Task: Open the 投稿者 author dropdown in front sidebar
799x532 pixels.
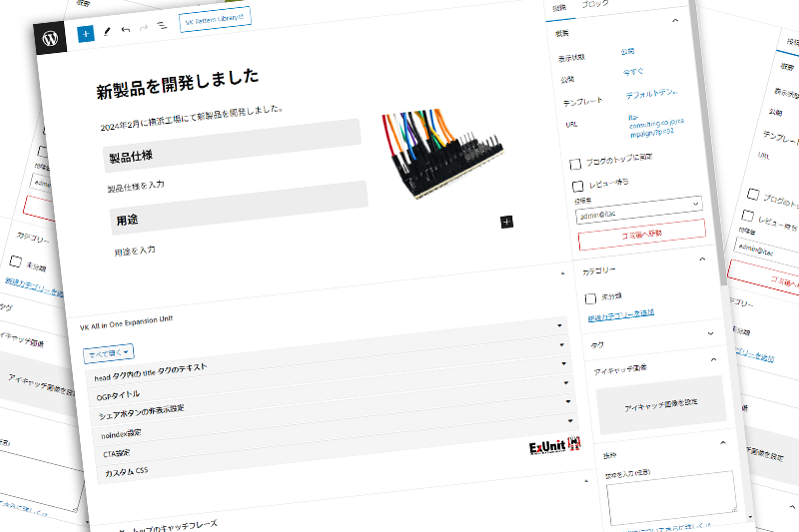Action: pos(639,210)
